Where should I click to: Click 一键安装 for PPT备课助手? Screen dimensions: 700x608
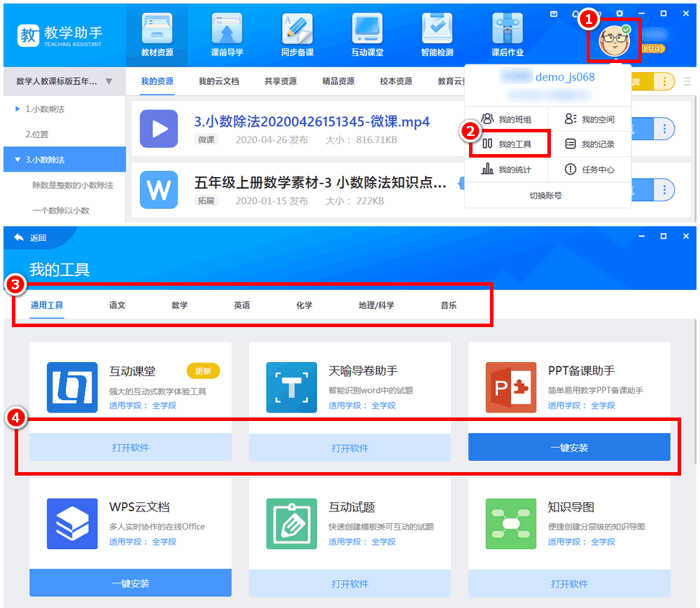click(569, 448)
